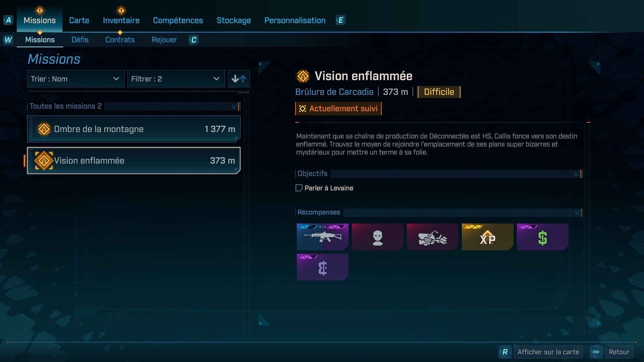Switch to the Inventaire tab
The height and width of the screenshot is (362, 644).
coord(121,20)
